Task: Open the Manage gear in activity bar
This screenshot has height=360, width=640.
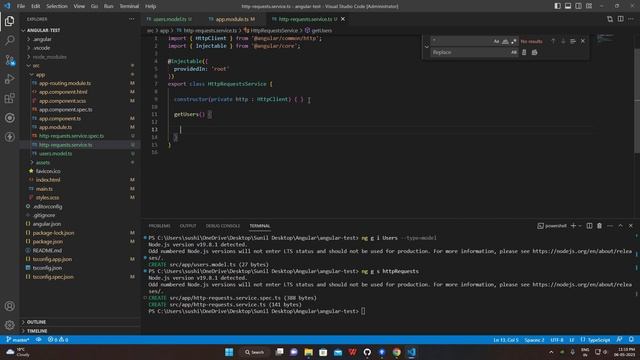Action: pyautogui.click(x=9, y=325)
